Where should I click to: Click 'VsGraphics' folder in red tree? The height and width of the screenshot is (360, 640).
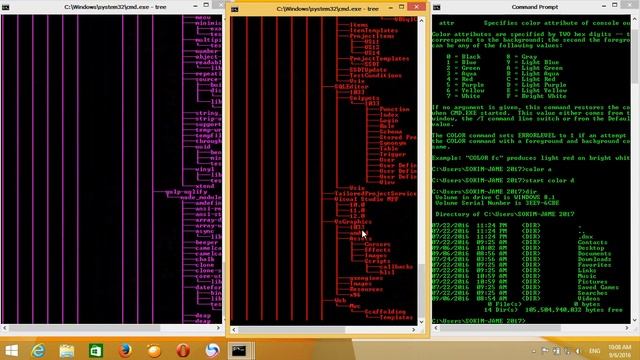pos(353,222)
